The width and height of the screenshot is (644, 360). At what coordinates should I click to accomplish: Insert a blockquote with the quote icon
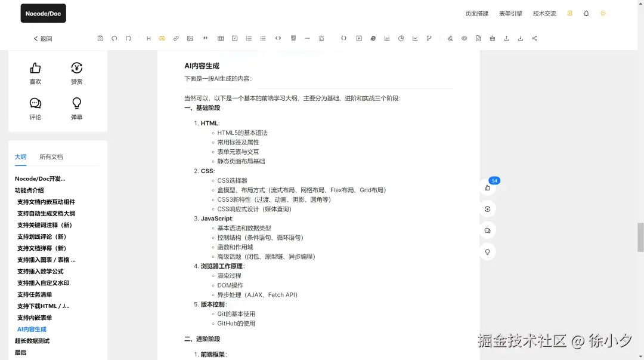(x=205, y=38)
